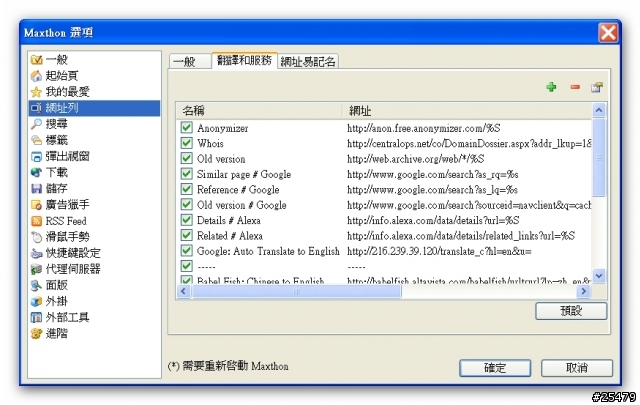The image size is (640, 405).
Task: Select 外部工具 external tools icon
Action: click(36, 317)
